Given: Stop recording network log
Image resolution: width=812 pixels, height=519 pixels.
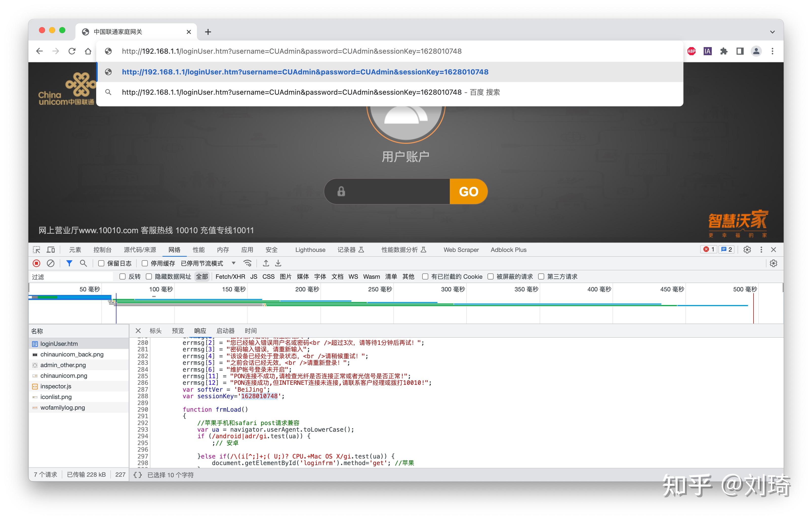Looking at the screenshot, I should 36,263.
